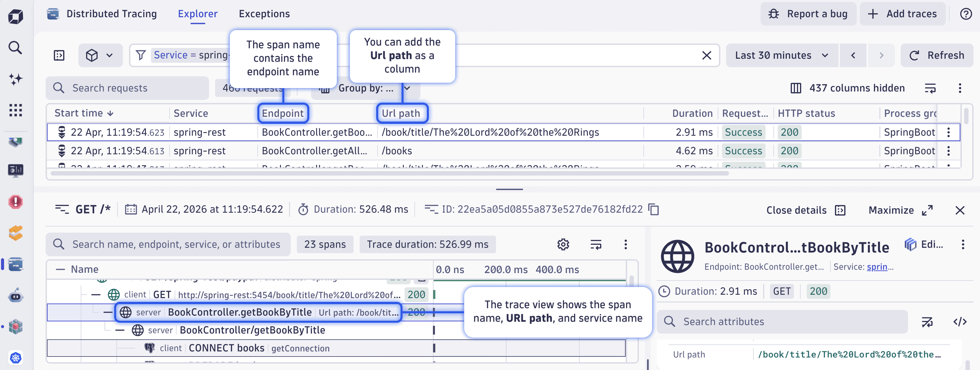Select the 4.62 ms /books request row

coord(503,151)
